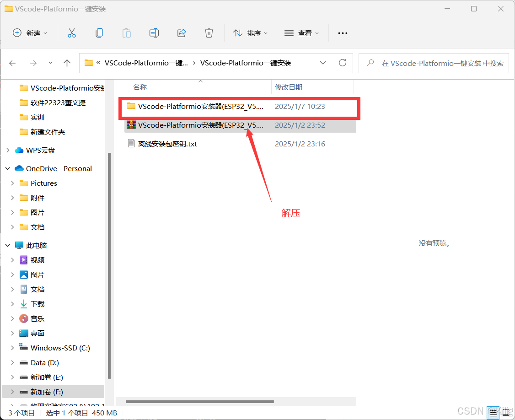Select the folder dated 2025/1/7 10:23
The width and height of the screenshot is (515, 420).
click(x=240, y=107)
